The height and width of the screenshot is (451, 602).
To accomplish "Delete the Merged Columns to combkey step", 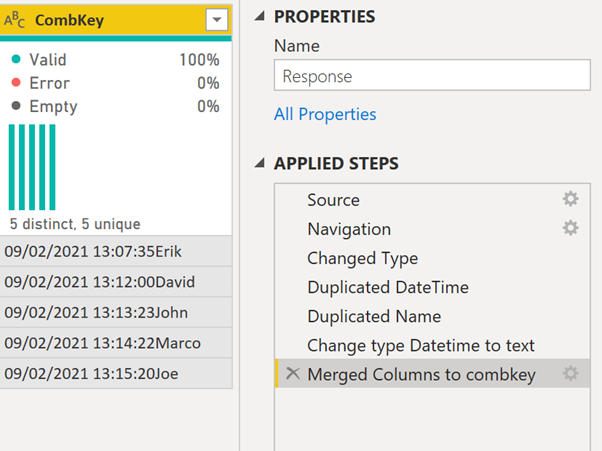I will [x=292, y=374].
